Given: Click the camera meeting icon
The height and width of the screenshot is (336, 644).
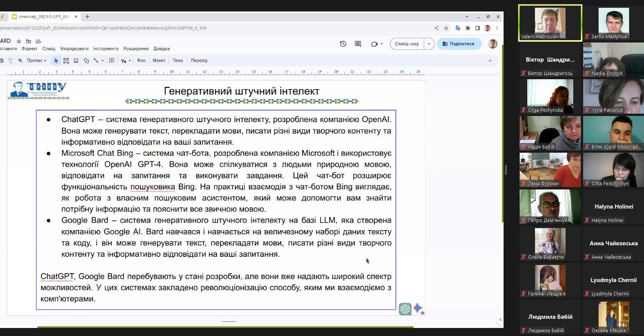Looking at the screenshot, I should pos(375,44).
